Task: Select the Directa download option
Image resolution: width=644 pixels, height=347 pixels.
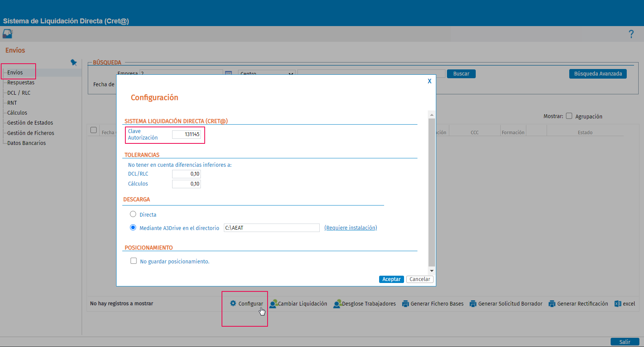Action: pos(133,214)
